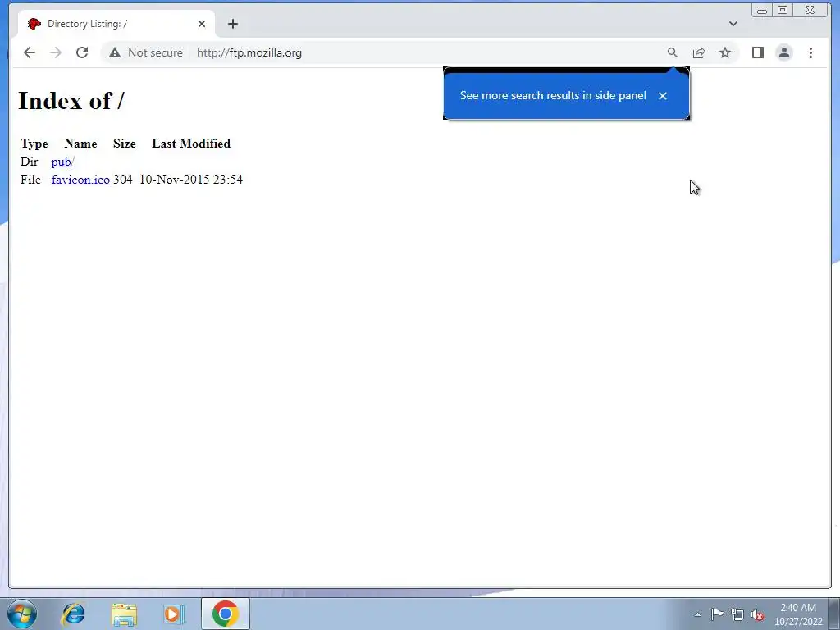Click the File type cell
Screen dimensions: 840x630
30,180
